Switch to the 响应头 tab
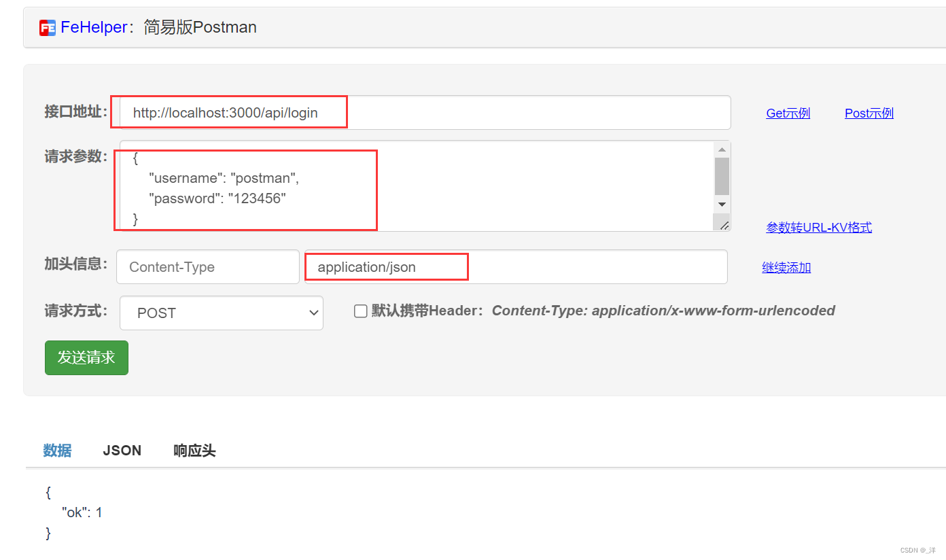This screenshot has width=946, height=560. [x=194, y=451]
